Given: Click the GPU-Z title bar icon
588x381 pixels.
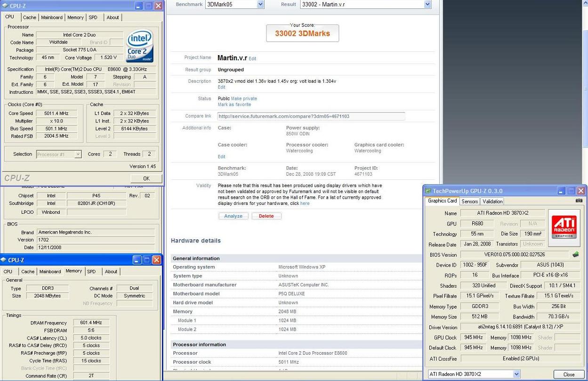Looking at the screenshot, I should (x=428, y=191).
